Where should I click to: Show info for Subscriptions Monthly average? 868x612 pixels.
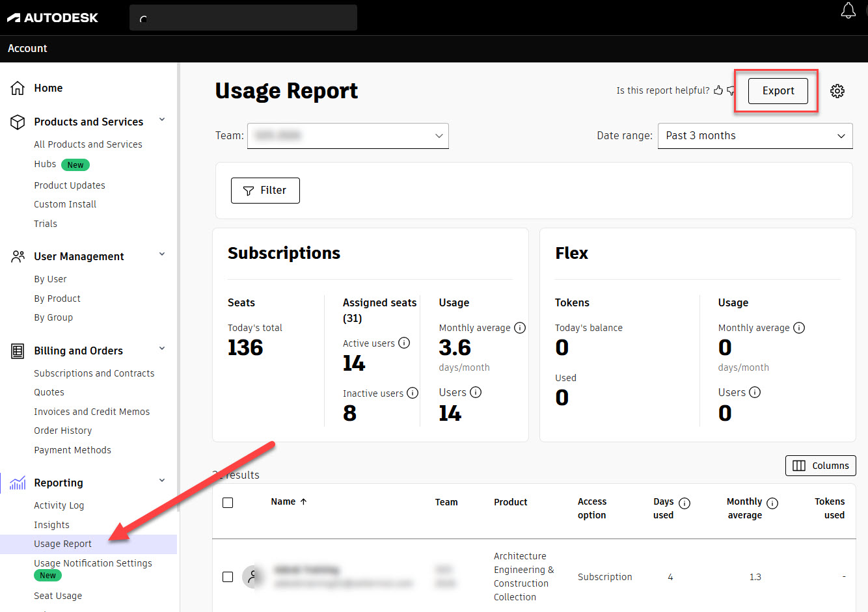coord(520,328)
